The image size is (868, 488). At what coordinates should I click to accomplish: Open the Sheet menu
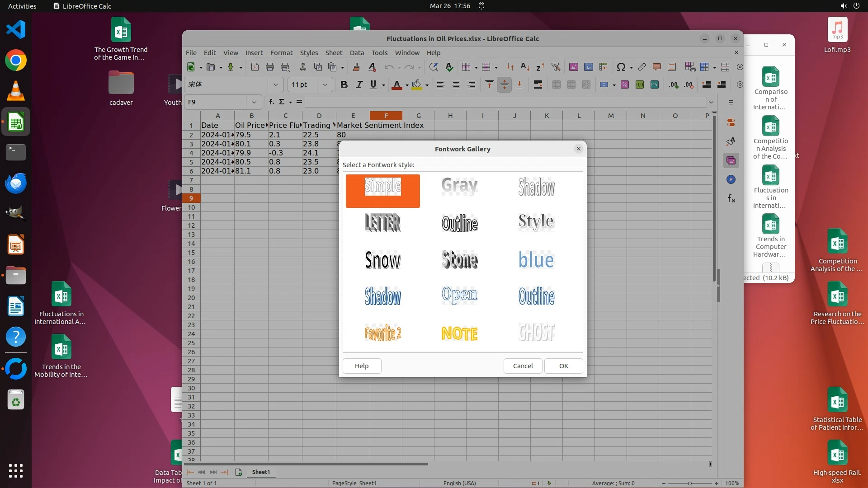(x=334, y=53)
